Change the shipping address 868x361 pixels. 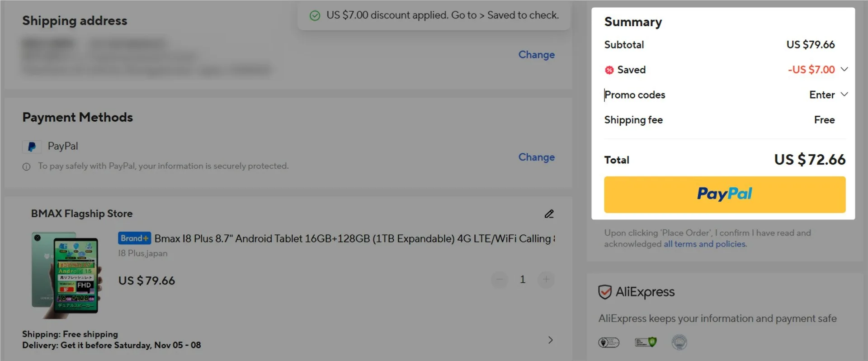coord(536,55)
